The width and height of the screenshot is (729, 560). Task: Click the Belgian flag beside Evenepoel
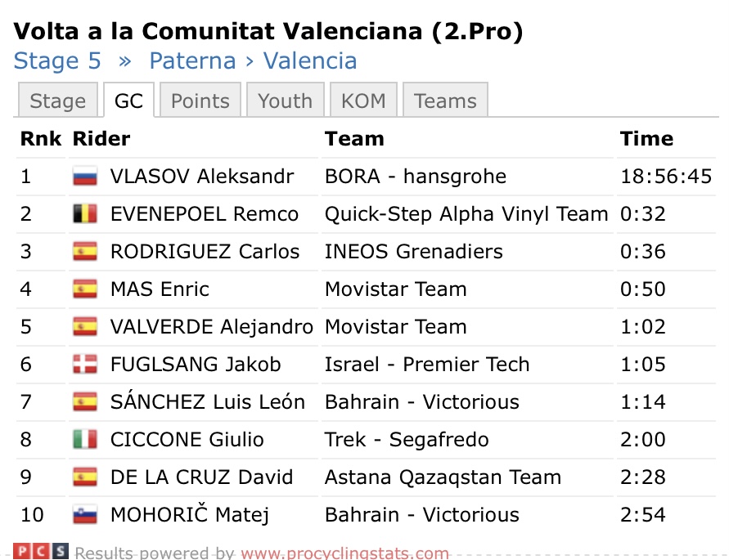click(85, 214)
